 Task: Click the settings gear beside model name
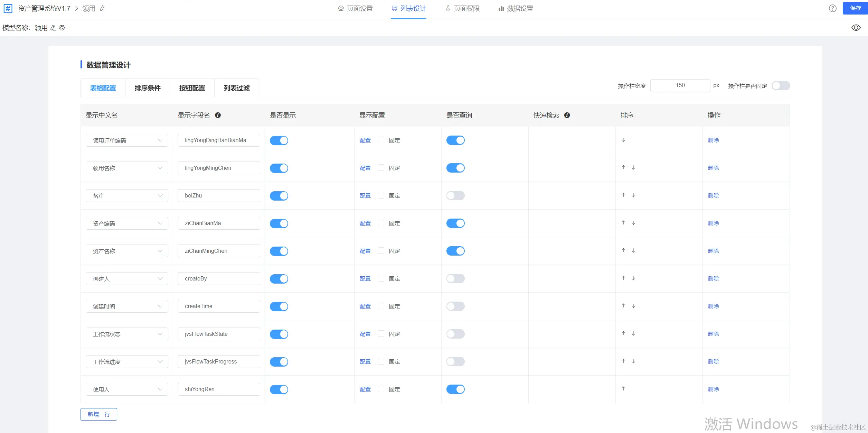point(62,28)
